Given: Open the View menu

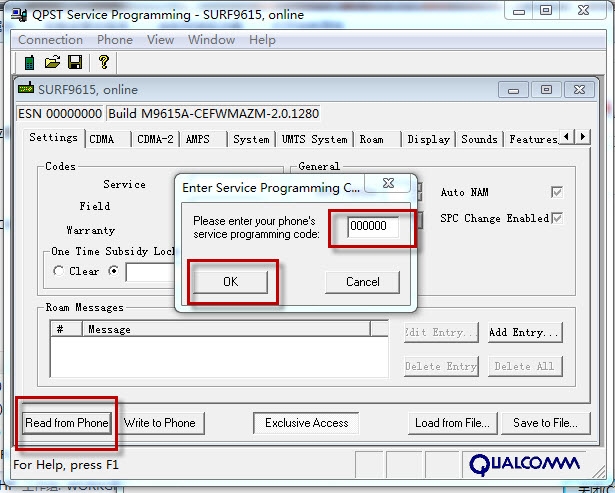Looking at the screenshot, I should tap(160, 40).
